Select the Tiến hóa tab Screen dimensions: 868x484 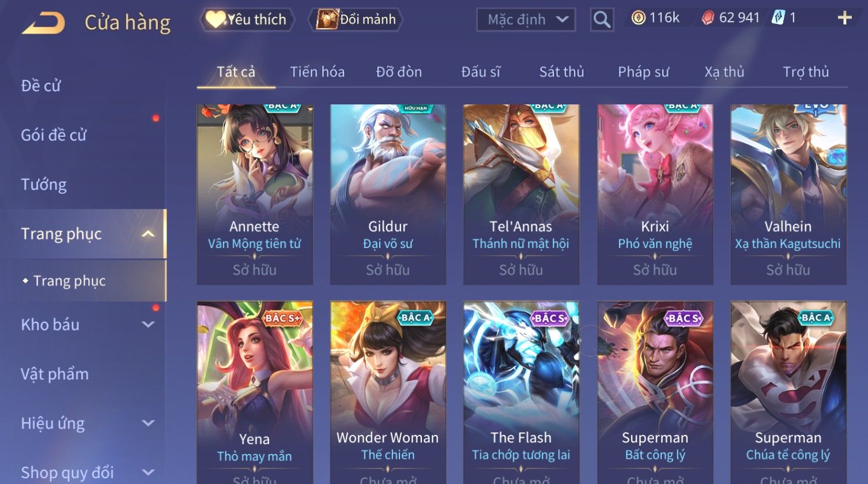click(317, 72)
